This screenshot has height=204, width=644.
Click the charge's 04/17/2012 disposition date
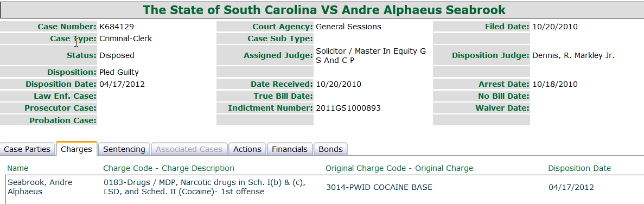tap(571, 187)
